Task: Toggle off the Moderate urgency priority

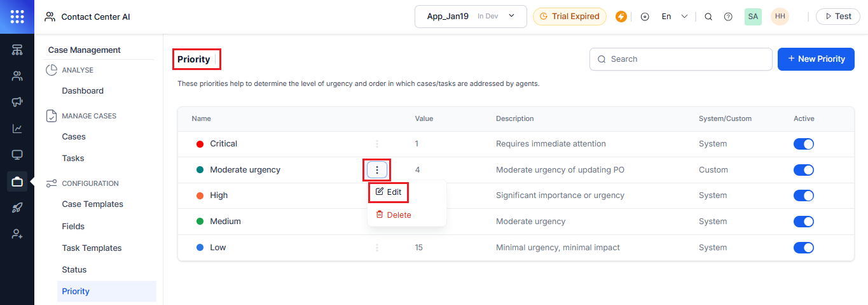Action: (x=803, y=170)
